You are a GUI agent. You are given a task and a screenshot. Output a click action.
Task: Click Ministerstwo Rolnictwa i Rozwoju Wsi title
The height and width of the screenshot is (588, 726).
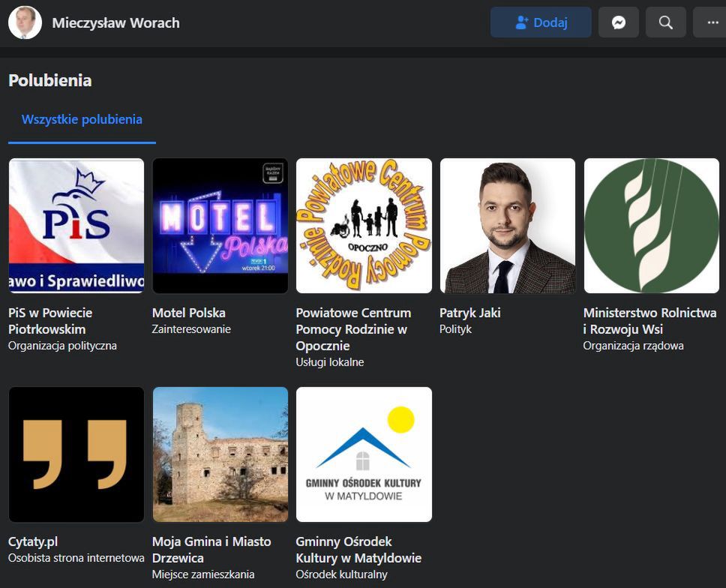click(650, 321)
